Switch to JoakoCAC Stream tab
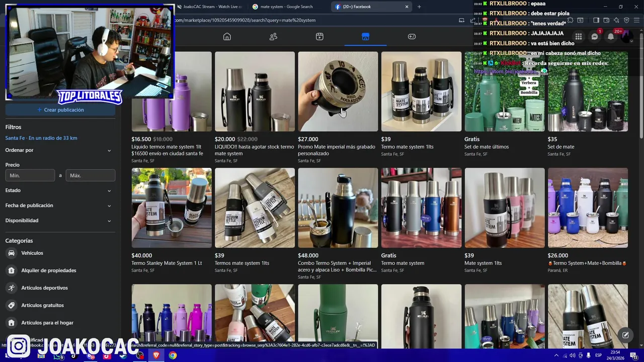The image size is (644, 362). [210, 7]
